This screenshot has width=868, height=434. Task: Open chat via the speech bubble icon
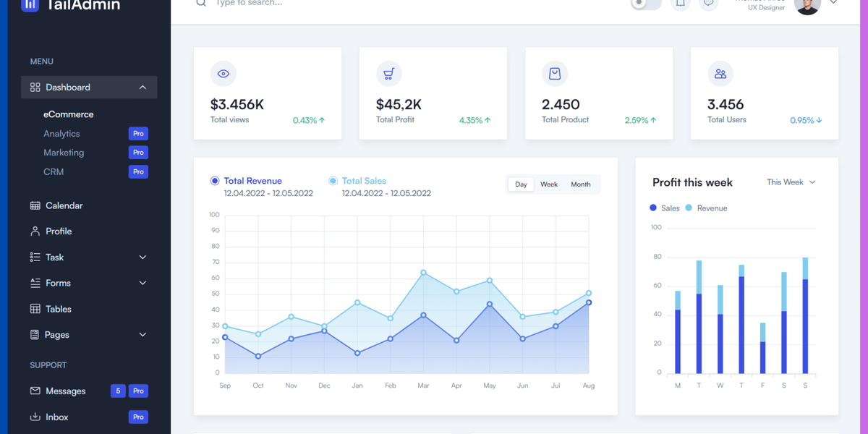pyautogui.click(x=710, y=4)
